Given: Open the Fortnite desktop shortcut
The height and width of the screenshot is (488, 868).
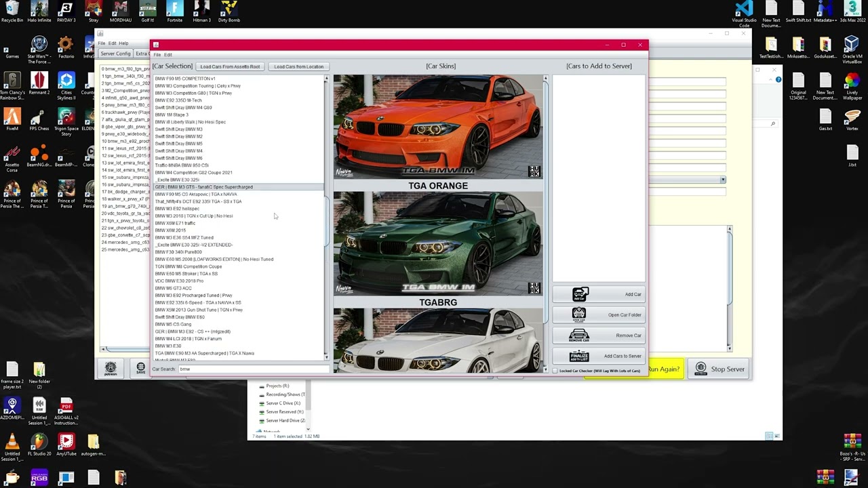Looking at the screenshot, I should [174, 12].
